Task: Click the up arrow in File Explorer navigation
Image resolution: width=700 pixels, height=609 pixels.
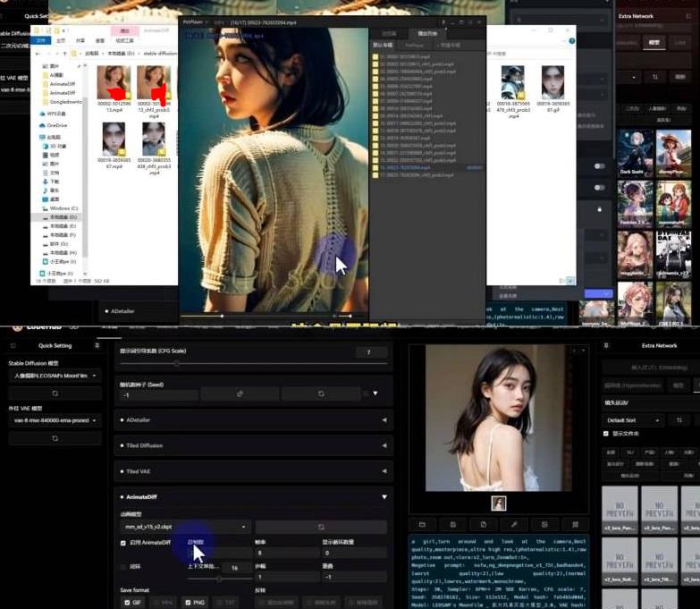Action: [64, 54]
